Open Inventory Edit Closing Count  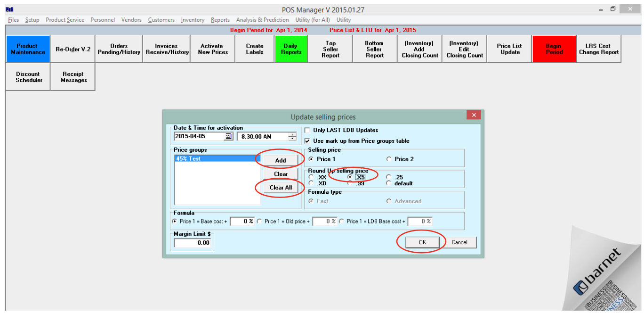[x=465, y=49]
